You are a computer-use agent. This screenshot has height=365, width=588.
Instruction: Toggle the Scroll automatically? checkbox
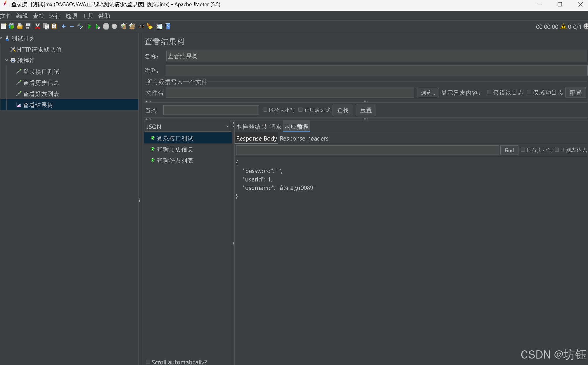tap(148, 362)
